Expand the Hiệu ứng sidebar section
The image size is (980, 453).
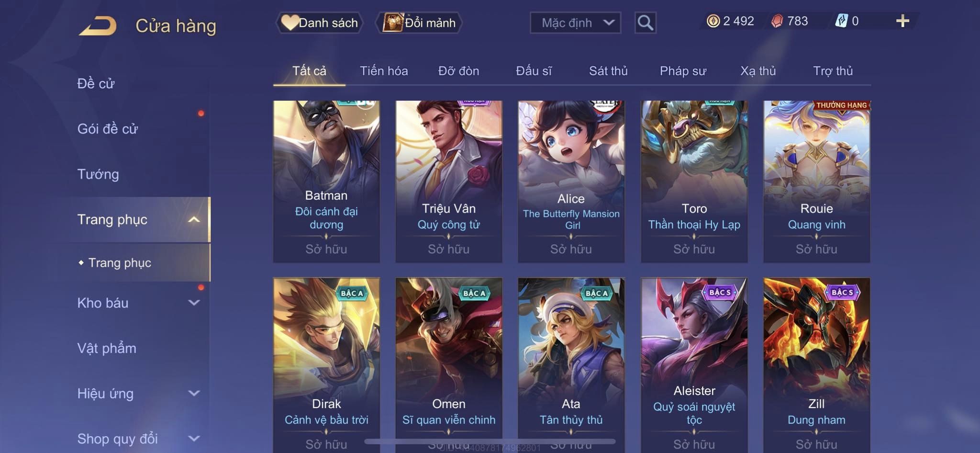tap(193, 394)
